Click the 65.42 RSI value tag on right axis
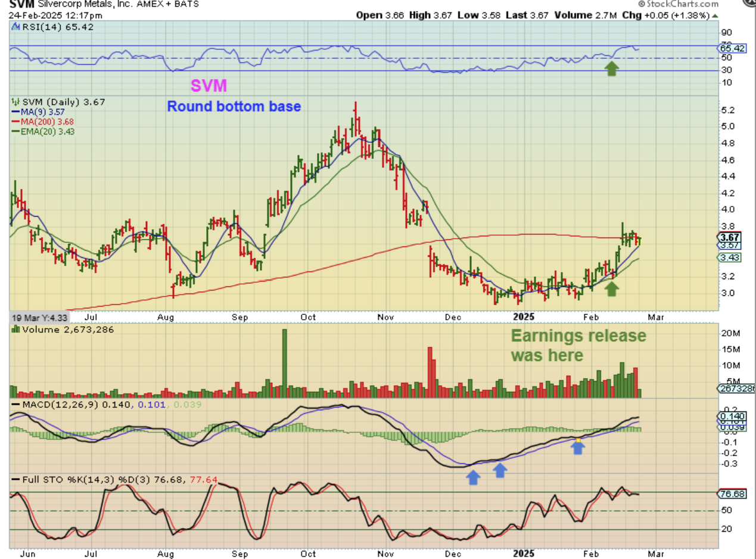 (733, 48)
